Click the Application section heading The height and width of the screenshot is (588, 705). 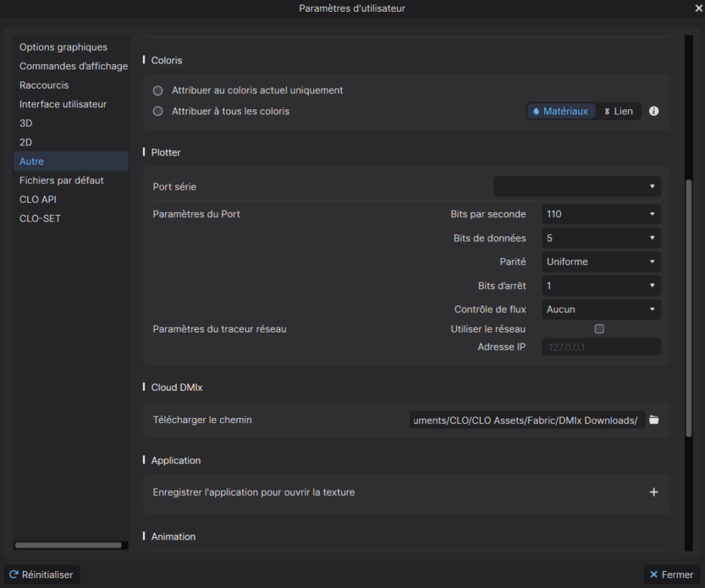tap(176, 460)
